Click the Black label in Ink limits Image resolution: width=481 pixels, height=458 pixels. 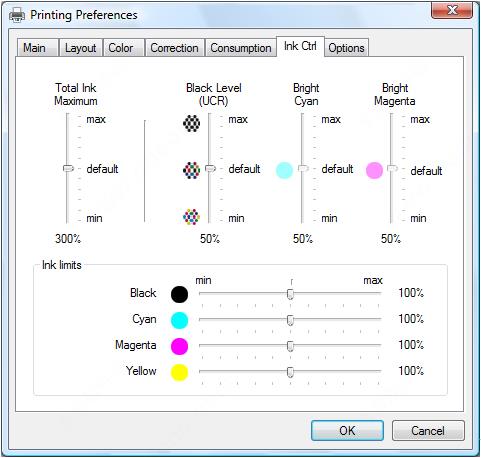click(143, 293)
